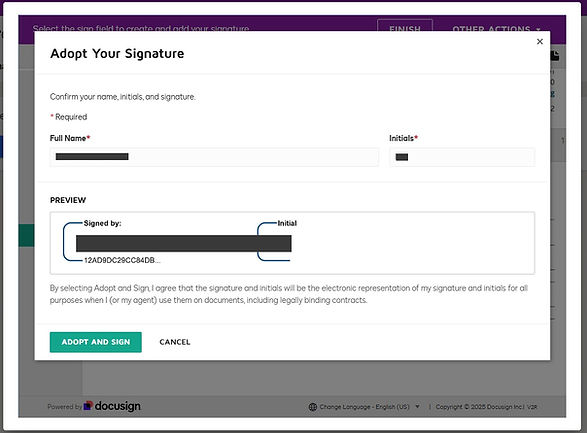Click the Powered by text in footer
Screen dimensions: 587x433
[64, 407]
